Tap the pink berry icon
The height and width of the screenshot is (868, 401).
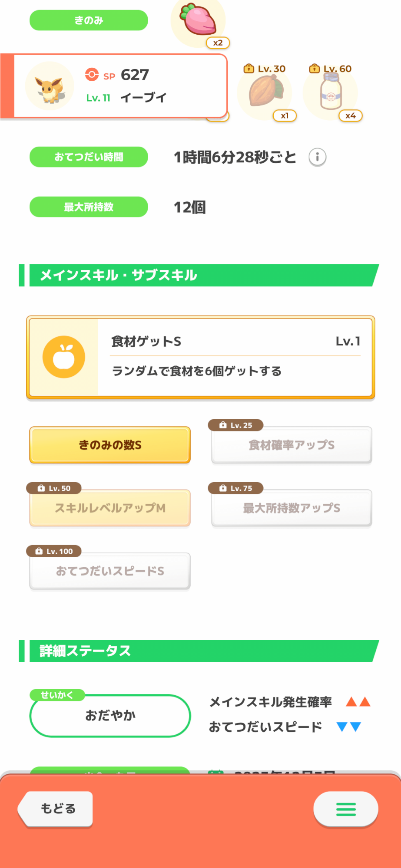[199, 20]
